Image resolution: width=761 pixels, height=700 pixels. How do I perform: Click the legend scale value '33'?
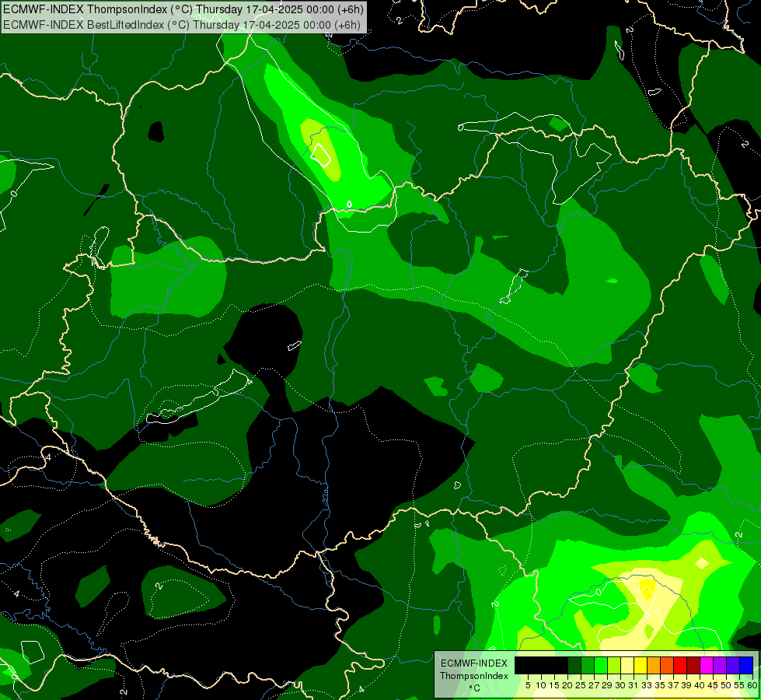click(647, 685)
